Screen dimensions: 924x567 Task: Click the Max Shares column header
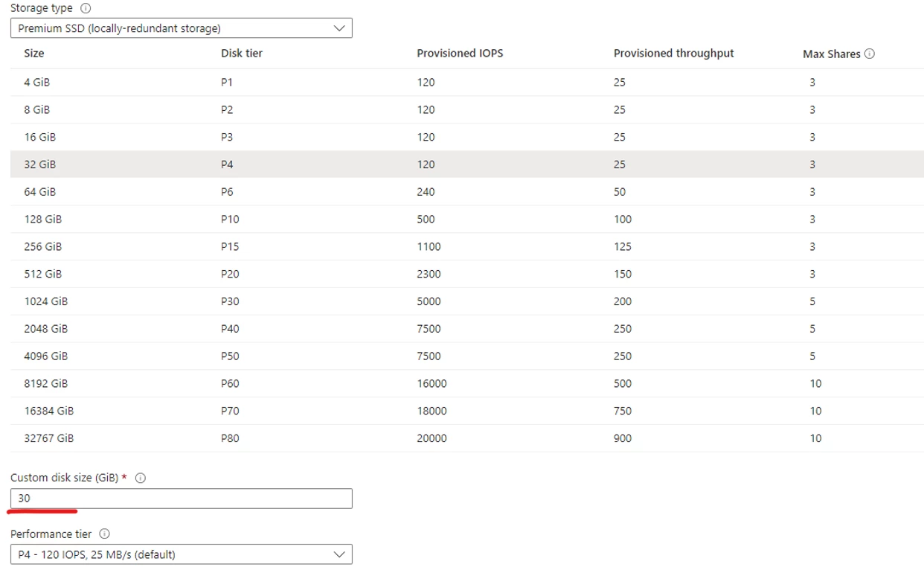[x=831, y=54]
